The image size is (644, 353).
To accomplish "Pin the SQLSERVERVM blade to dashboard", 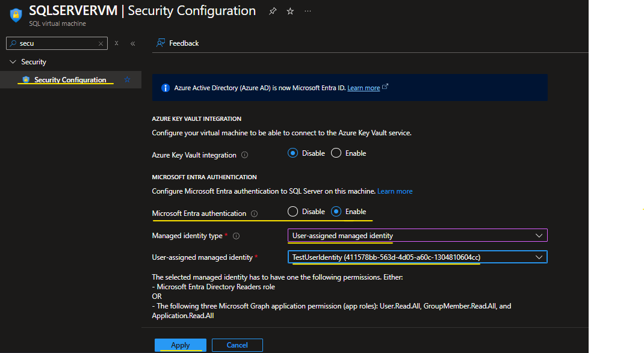I will click(x=273, y=11).
